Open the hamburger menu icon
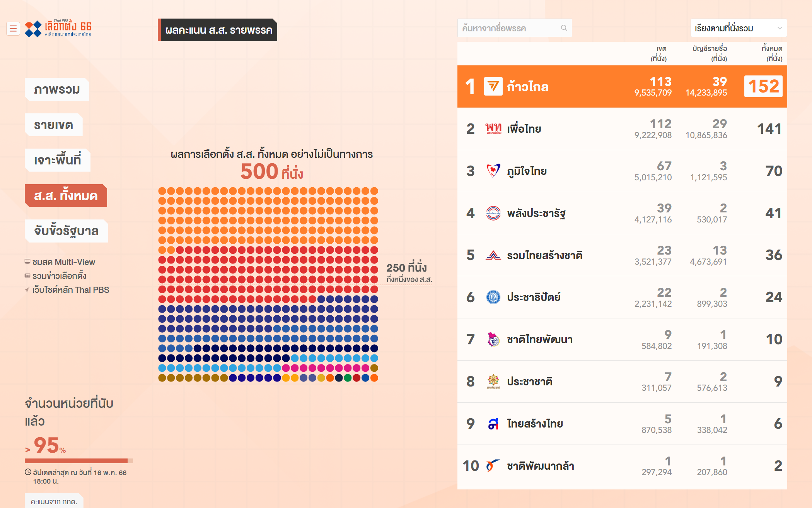Screen dimensions: 812x508 click(x=13, y=29)
